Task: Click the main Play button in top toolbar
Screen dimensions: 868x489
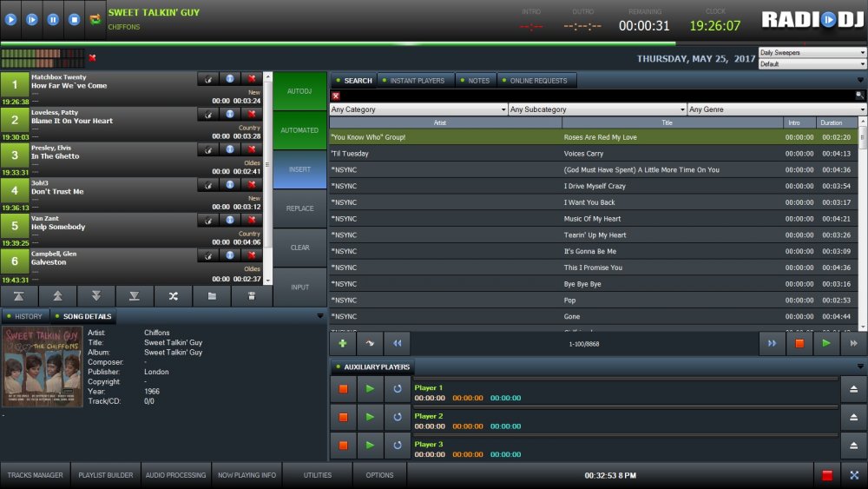Action: point(10,19)
